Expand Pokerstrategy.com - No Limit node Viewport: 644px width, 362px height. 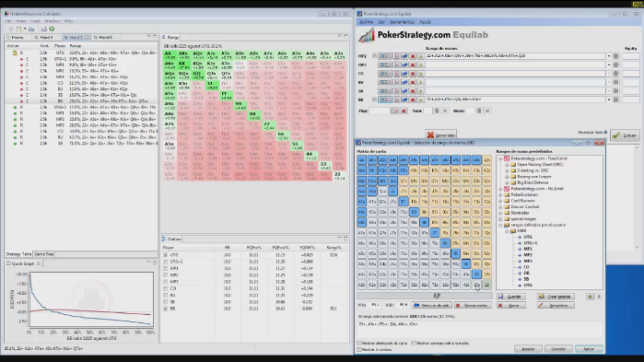pyautogui.click(x=500, y=189)
